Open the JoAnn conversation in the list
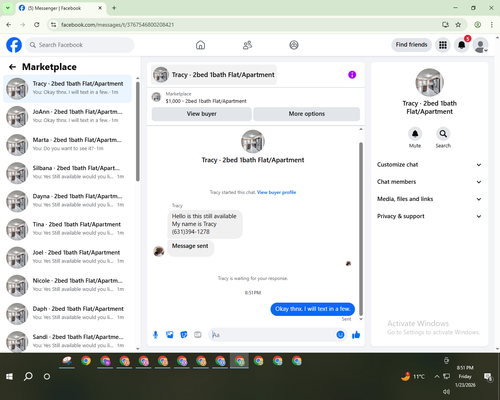 pos(67,116)
